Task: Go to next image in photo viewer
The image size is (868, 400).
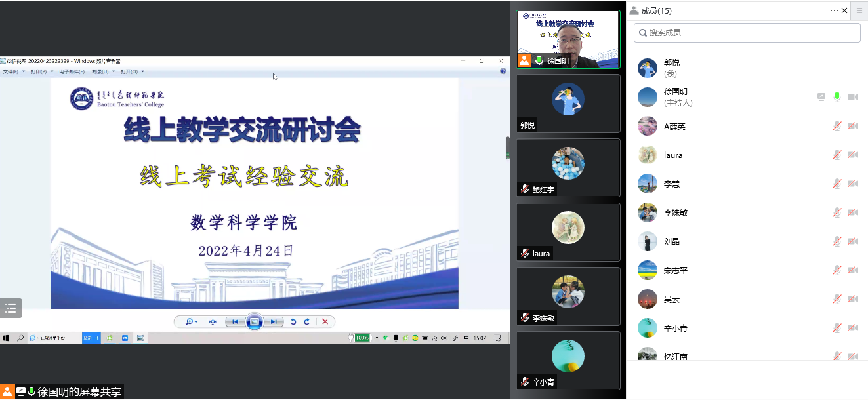Action: pos(274,321)
